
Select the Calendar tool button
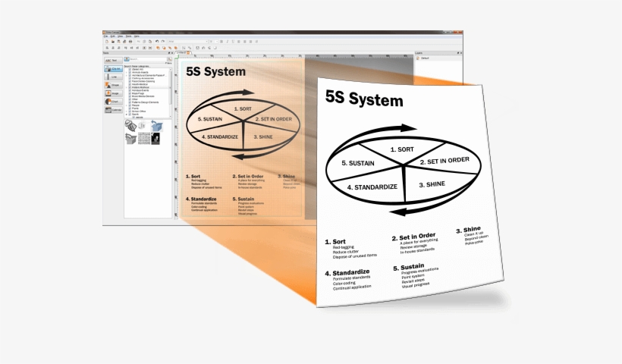tap(114, 110)
